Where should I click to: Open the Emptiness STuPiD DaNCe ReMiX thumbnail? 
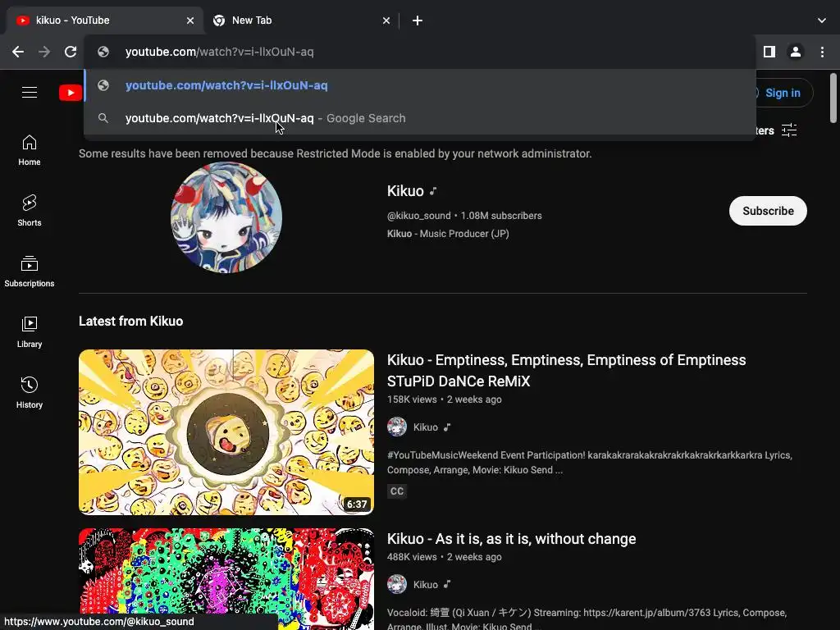point(226,431)
